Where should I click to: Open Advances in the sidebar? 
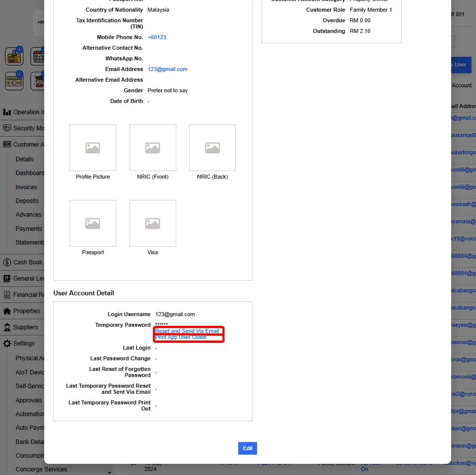tap(28, 215)
